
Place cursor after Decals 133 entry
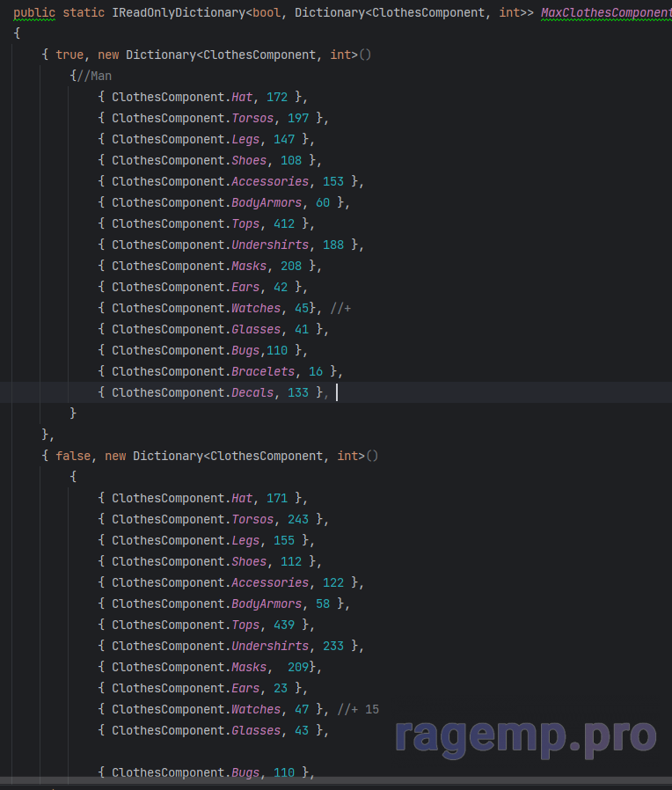click(x=337, y=392)
